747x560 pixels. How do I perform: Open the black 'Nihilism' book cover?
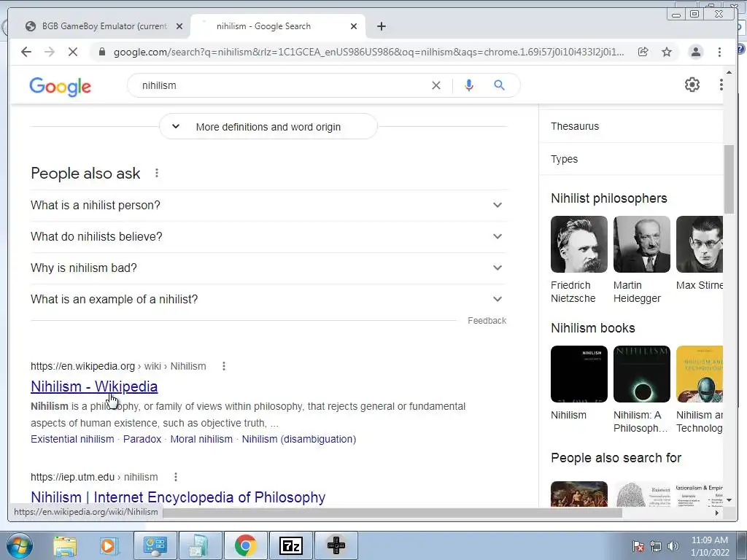(x=578, y=374)
